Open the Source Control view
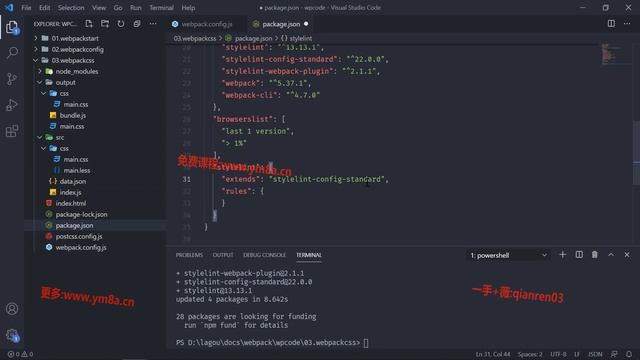 point(12,78)
